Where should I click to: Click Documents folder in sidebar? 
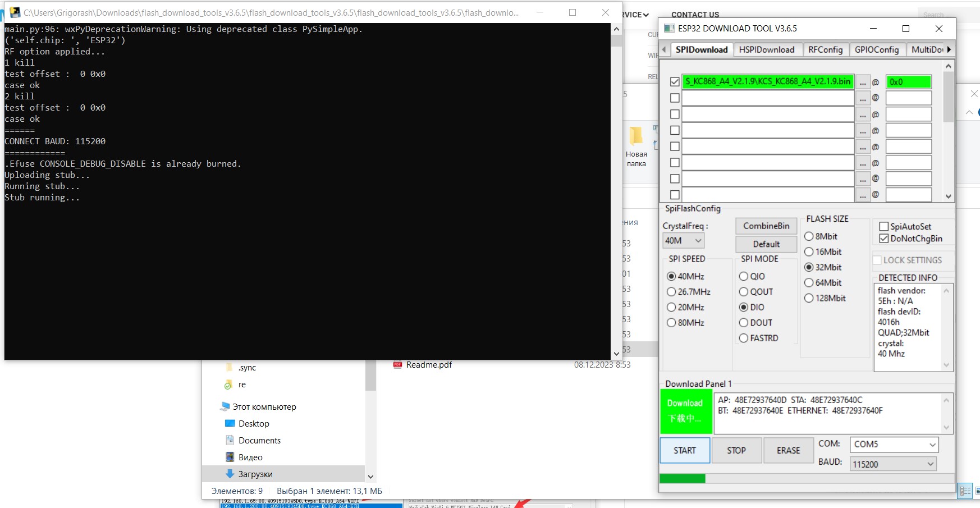259,441
